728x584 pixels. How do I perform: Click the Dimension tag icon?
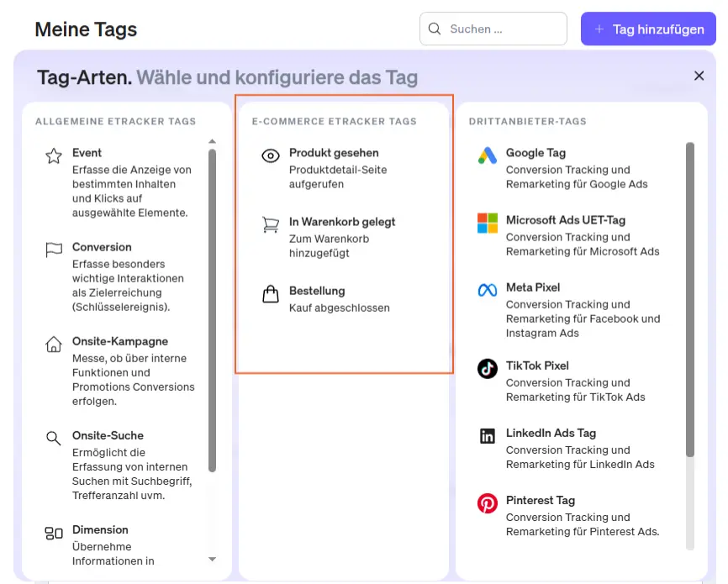53,531
